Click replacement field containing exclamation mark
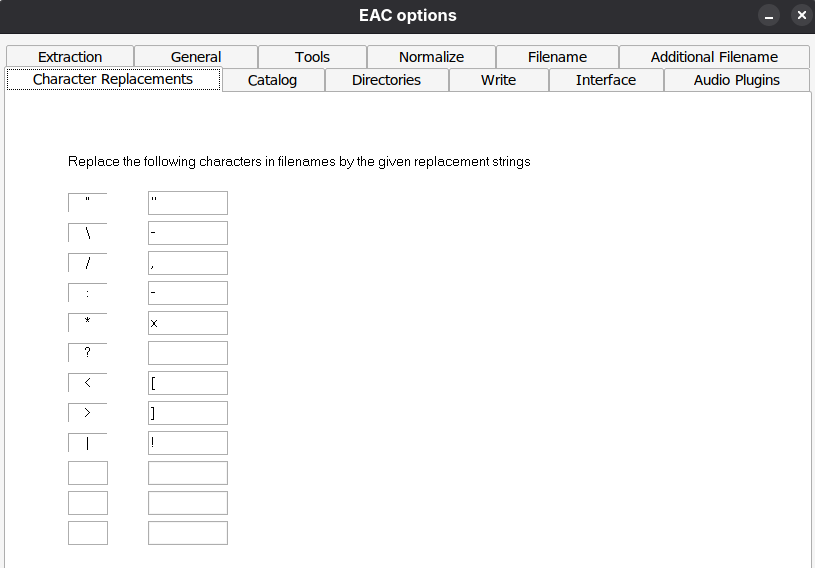 (188, 443)
